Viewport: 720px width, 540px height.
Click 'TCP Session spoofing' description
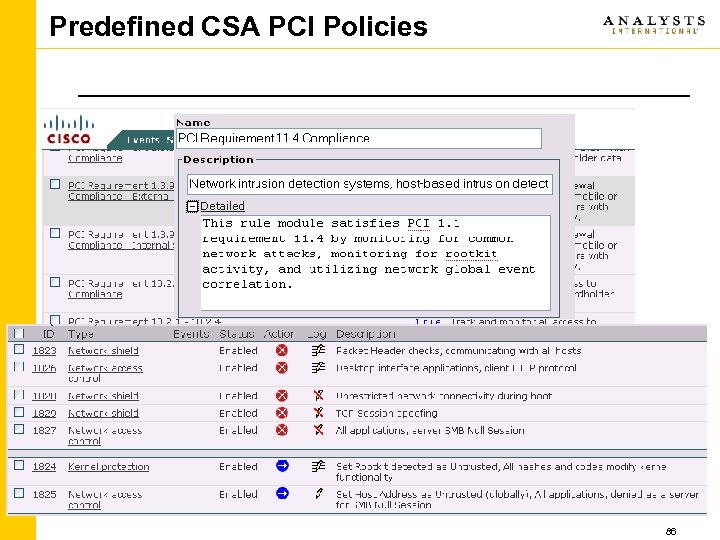387,413
